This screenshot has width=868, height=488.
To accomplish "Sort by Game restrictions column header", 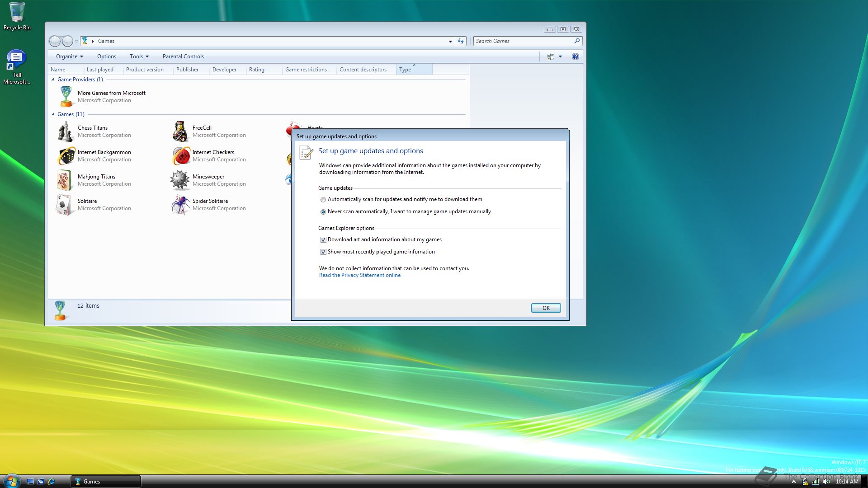I will pyautogui.click(x=310, y=70).
